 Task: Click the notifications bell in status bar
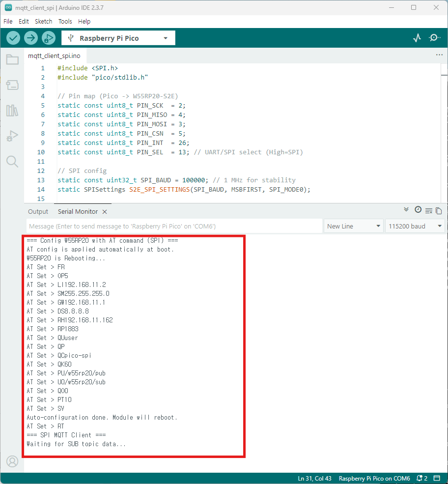tap(420, 478)
